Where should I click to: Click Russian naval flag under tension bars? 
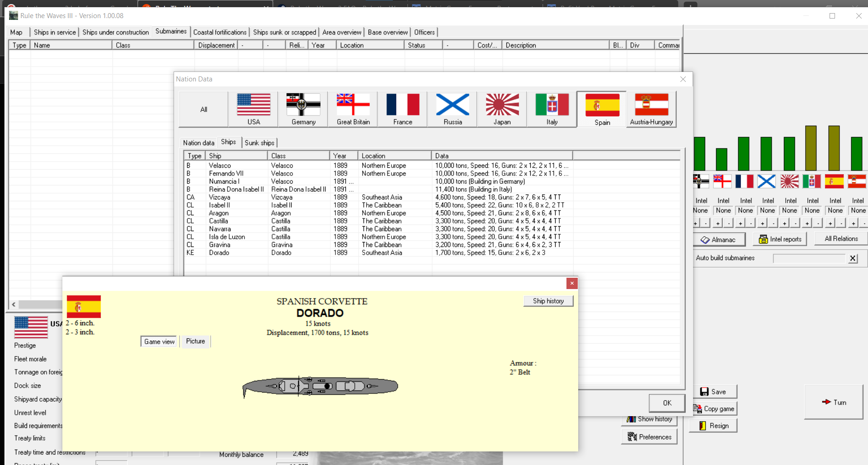pyautogui.click(x=767, y=181)
